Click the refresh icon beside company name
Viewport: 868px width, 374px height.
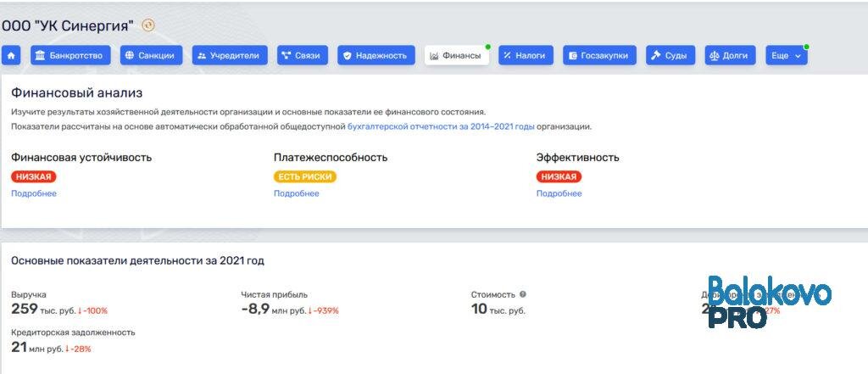(x=148, y=25)
